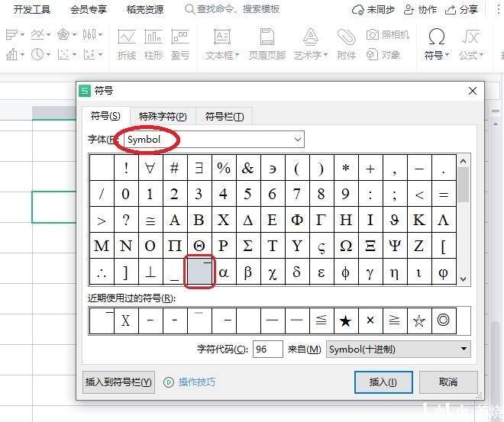504x422 pixels.
Task: Click the 取消 cancel button
Action: click(448, 382)
